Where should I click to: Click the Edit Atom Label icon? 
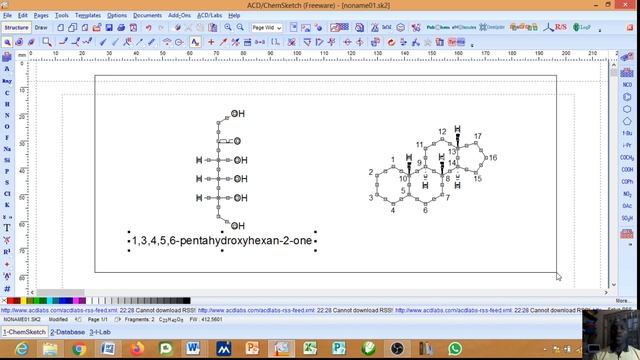196,42
